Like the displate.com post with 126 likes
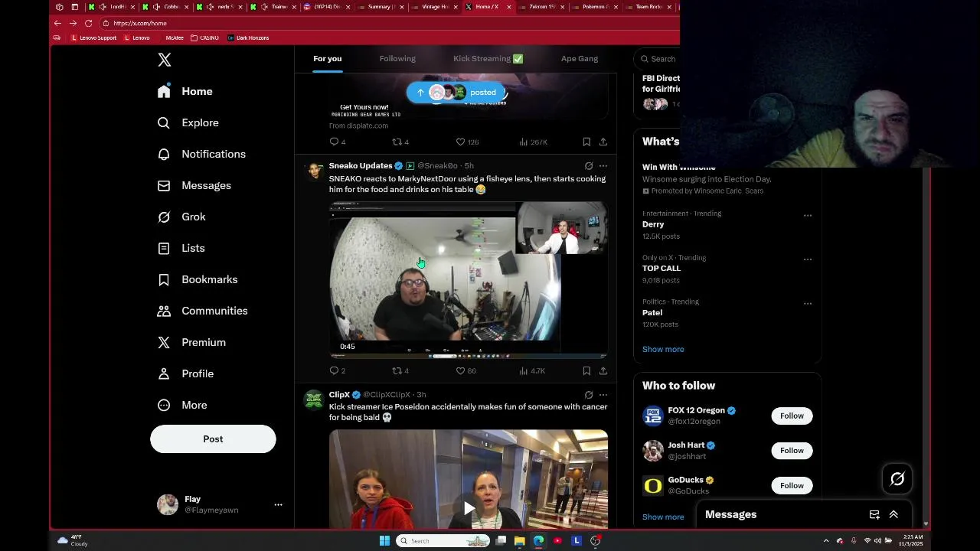 point(467,142)
